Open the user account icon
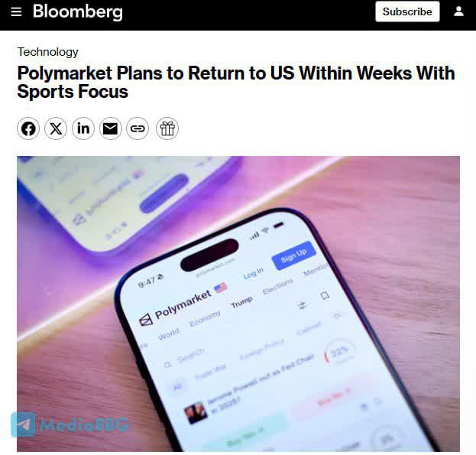This screenshot has width=476, height=455. 458,11
